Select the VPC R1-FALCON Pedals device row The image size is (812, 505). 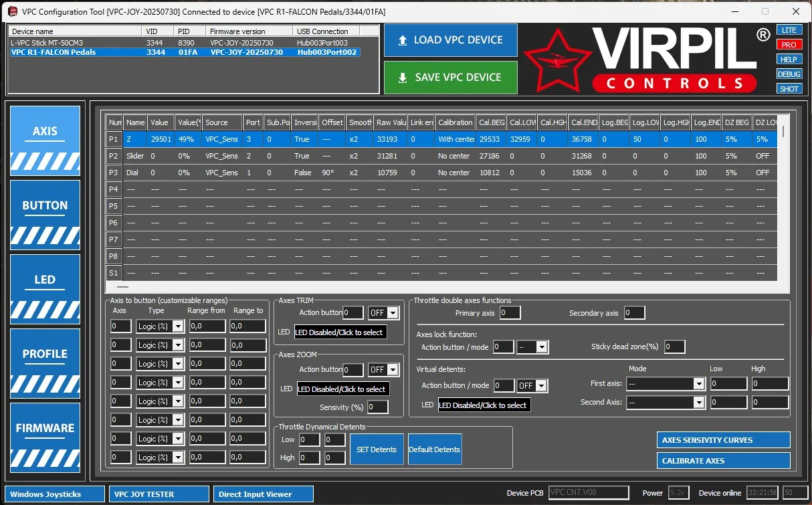(184, 52)
